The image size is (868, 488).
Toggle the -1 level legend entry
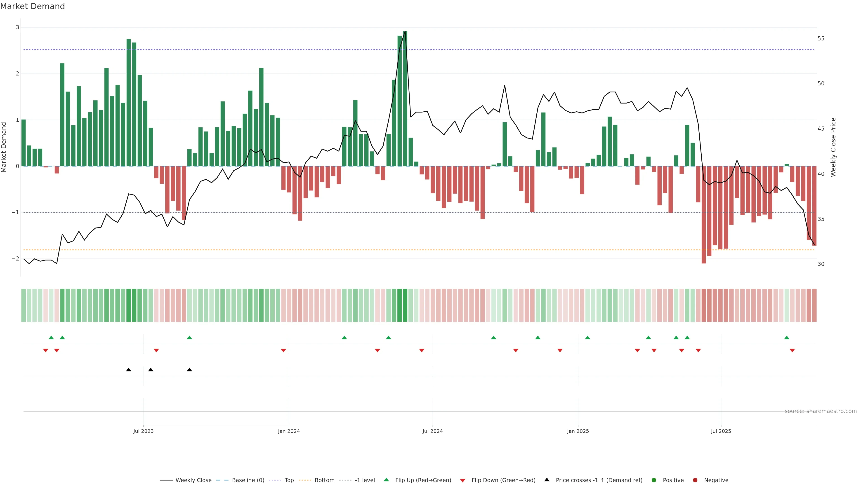(x=365, y=480)
